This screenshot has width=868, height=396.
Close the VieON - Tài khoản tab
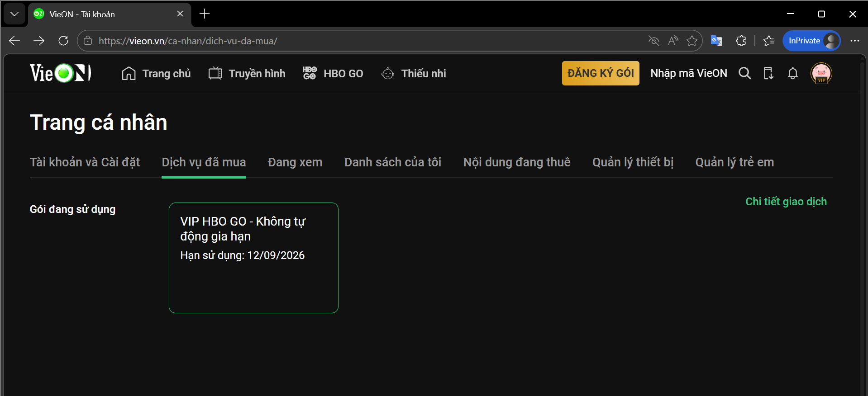pos(180,14)
